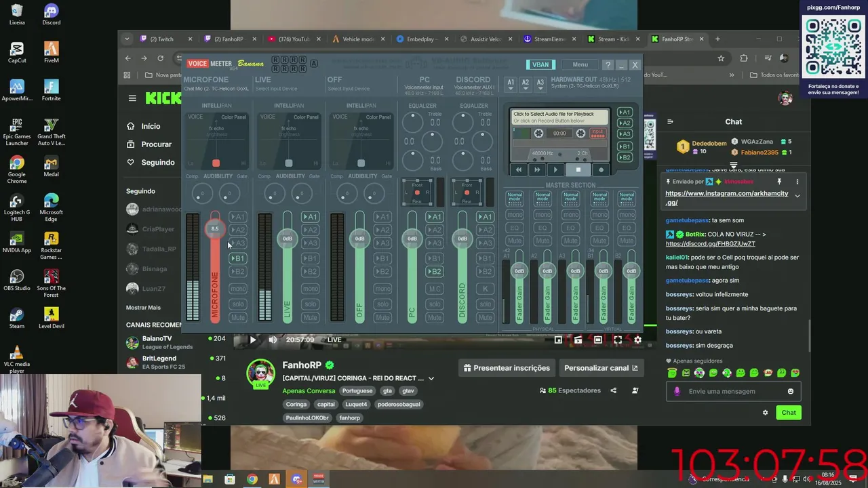Click the PC equalizer Treble knob
Screen dimensions: 868x488
412,122
